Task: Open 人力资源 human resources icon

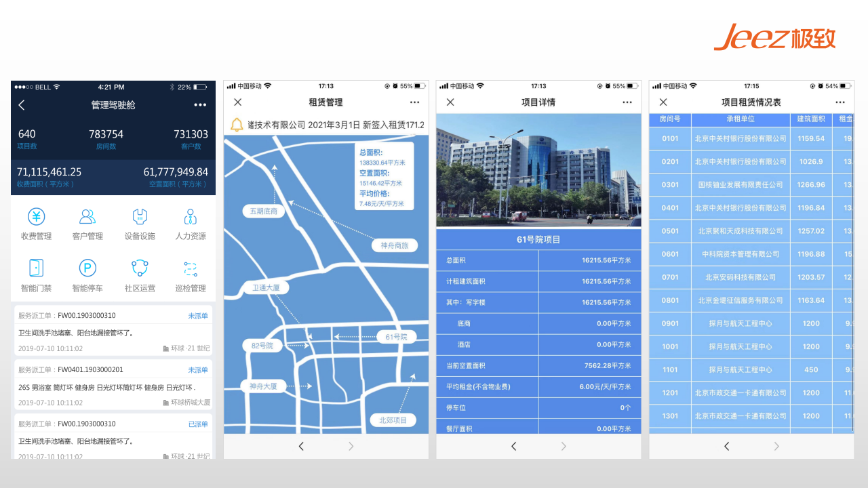Action: (191, 217)
